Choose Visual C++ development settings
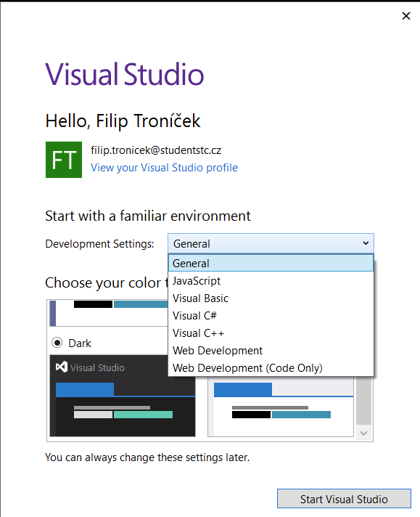Viewport: 420px width, 517px height. [x=271, y=333]
